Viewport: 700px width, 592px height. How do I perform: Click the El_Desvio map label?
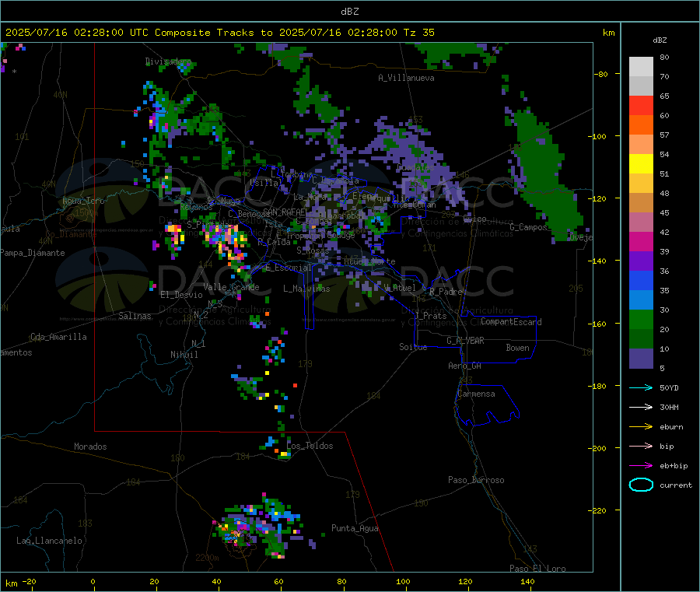(x=181, y=295)
